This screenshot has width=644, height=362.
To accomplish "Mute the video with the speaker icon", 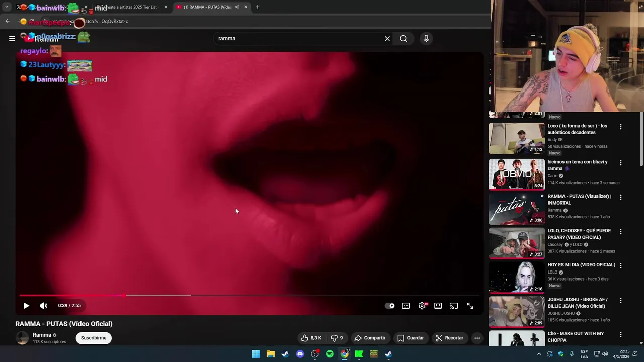I will coord(44,305).
